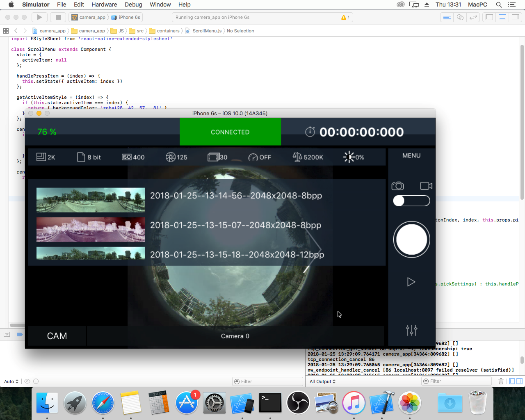Screen dimensions: 525x420
Task: Open the Window menu
Action: [x=160, y=5]
